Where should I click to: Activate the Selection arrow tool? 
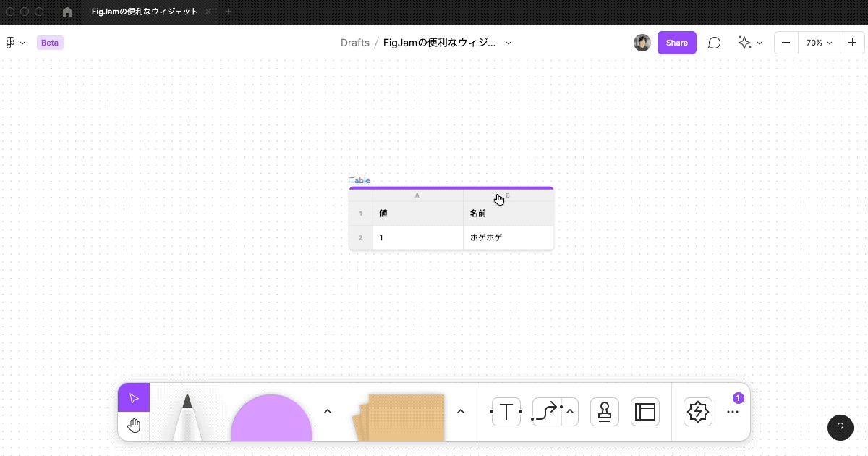click(133, 397)
